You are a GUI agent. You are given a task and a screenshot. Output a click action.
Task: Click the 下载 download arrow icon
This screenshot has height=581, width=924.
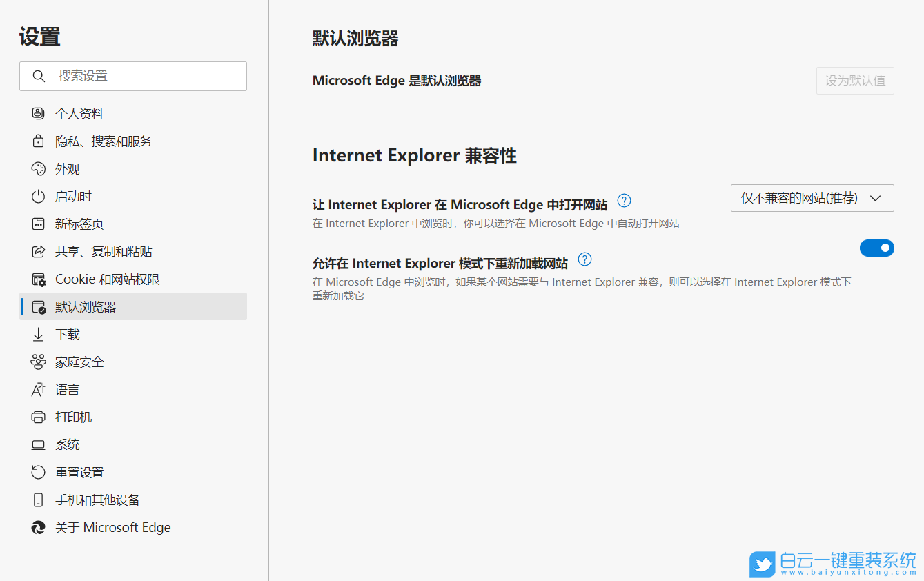click(x=38, y=334)
